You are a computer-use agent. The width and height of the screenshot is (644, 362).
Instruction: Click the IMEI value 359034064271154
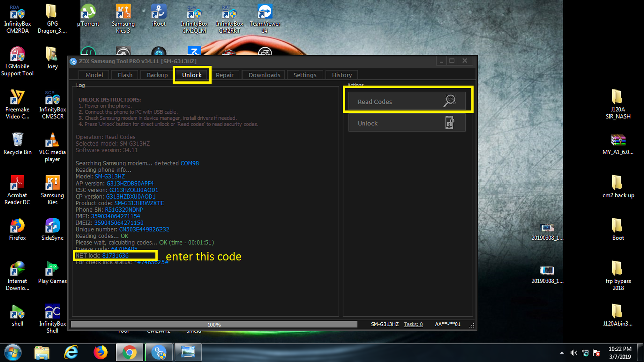[115, 216]
